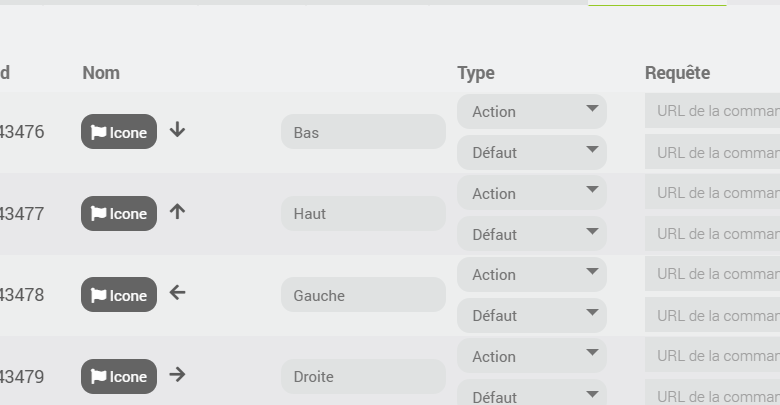Choose an icon for the Haut command

[119, 213]
